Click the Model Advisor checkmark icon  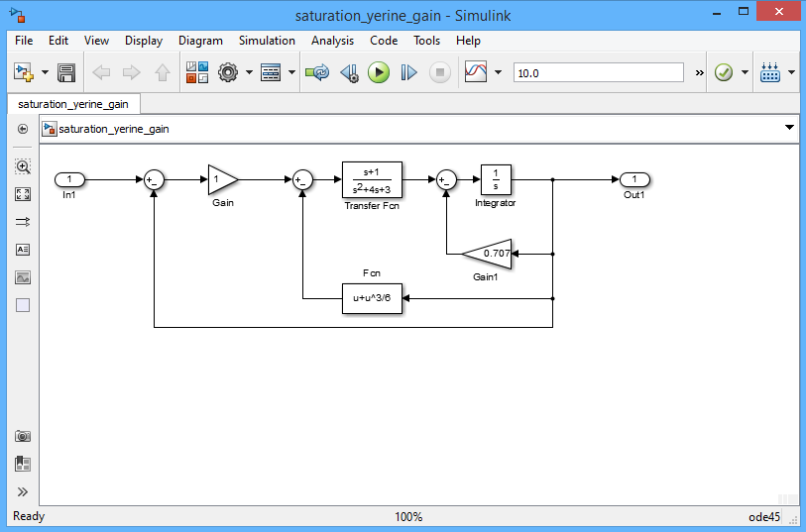click(724, 72)
